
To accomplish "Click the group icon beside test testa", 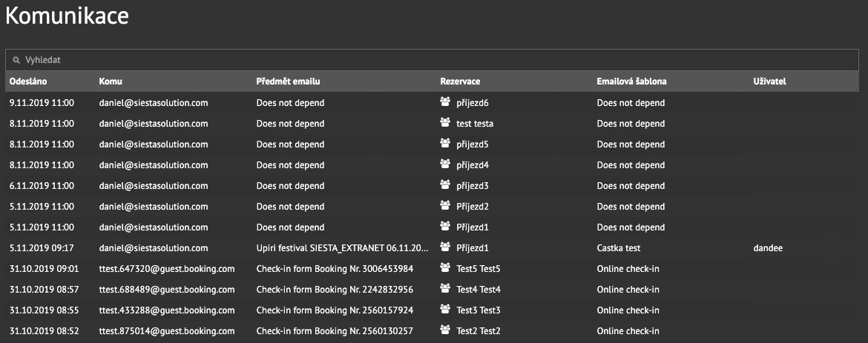I will (x=445, y=122).
